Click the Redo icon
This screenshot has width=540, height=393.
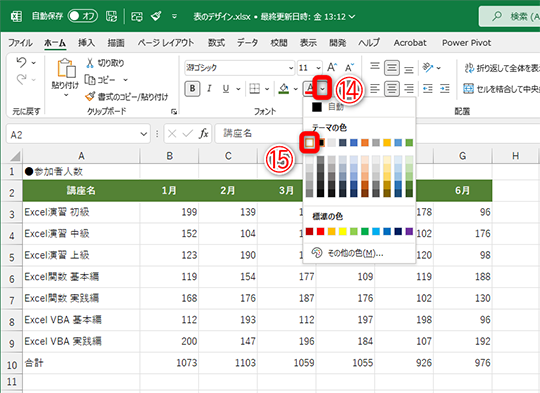pos(21,80)
